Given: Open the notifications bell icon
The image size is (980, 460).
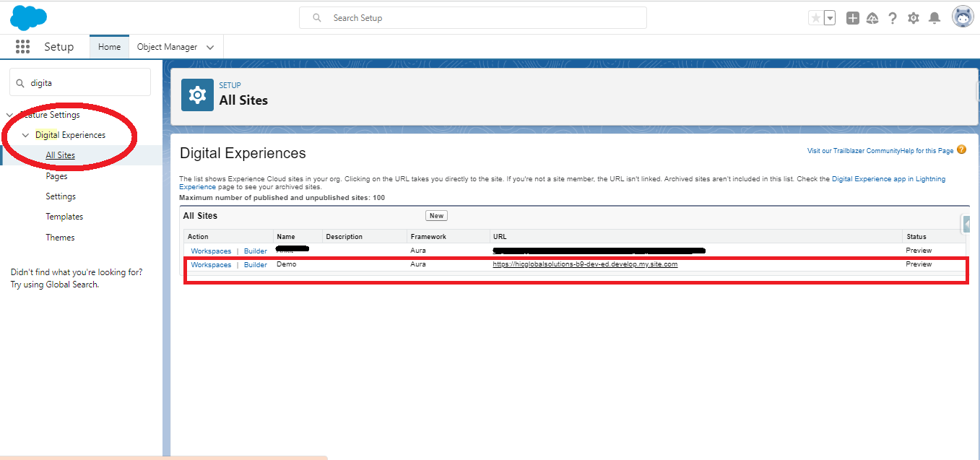Looking at the screenshot, I should point(935,18).
